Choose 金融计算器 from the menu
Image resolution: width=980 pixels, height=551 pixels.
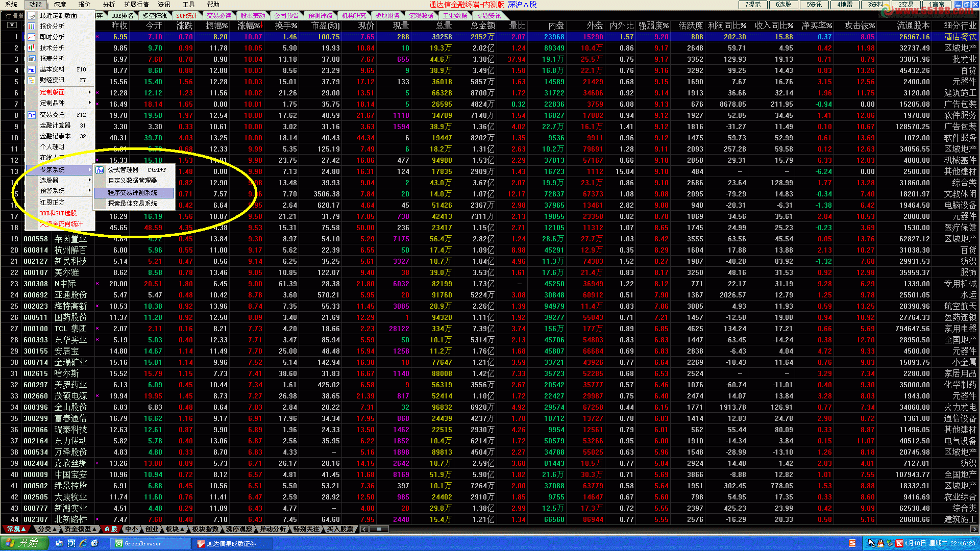coord(60,126)
